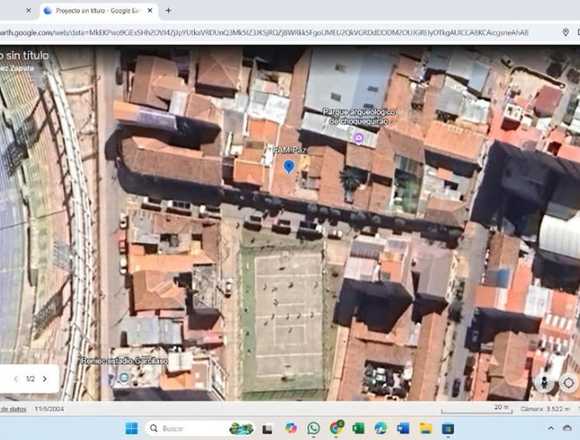Open Microsoft Edge from the taskbar
Viewport: 580px width, 440px height.
pos(381,428)
